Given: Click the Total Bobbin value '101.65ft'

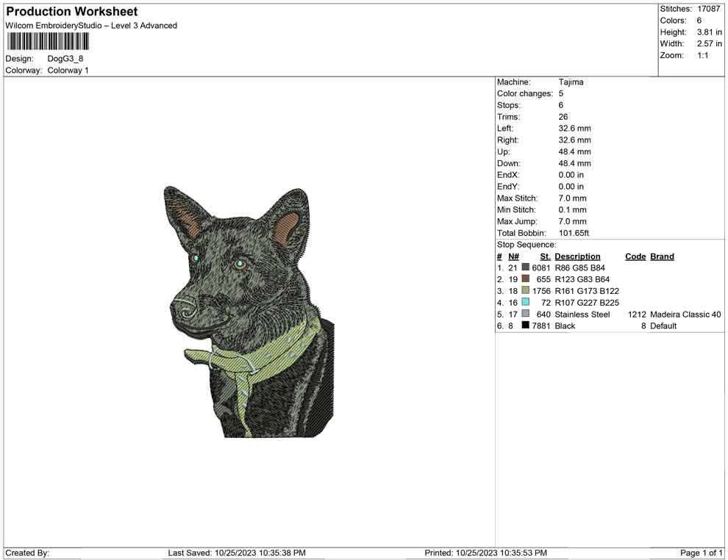Looking at the screenshot, I should click(574, 232).
